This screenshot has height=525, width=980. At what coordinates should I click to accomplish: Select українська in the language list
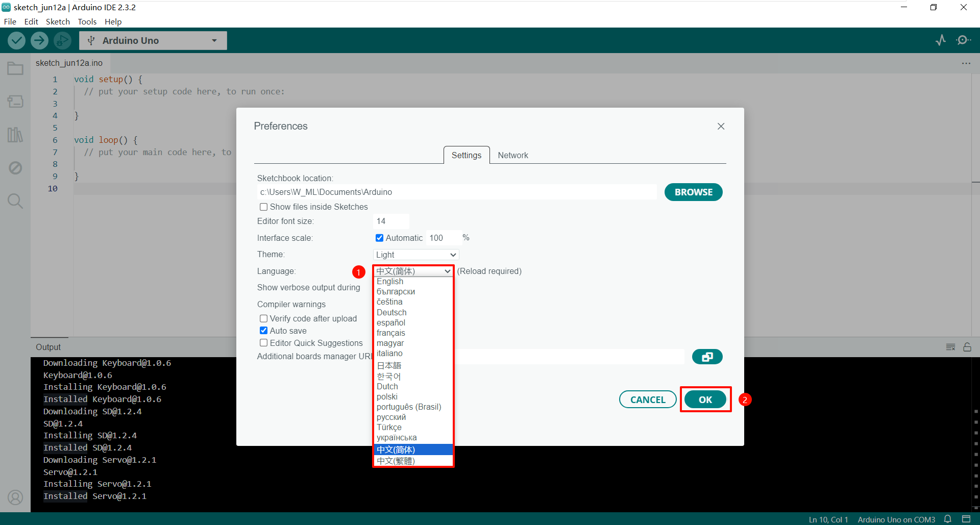[x=413, y=437]
